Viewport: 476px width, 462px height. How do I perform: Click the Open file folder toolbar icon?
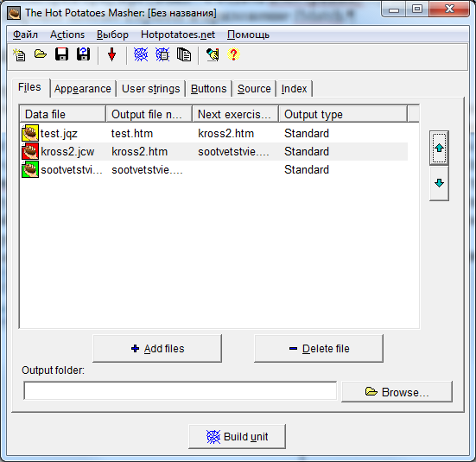(x=41, y=54)
